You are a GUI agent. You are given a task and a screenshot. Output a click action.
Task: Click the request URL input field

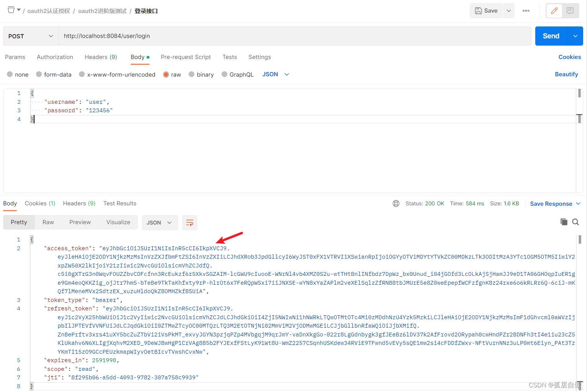click(x=294, y=36)
